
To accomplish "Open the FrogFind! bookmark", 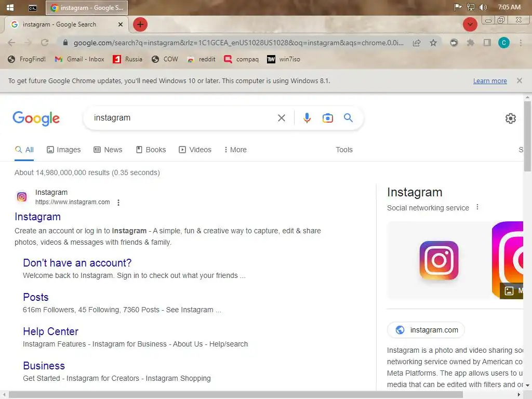I will click(x=27, y=59).
